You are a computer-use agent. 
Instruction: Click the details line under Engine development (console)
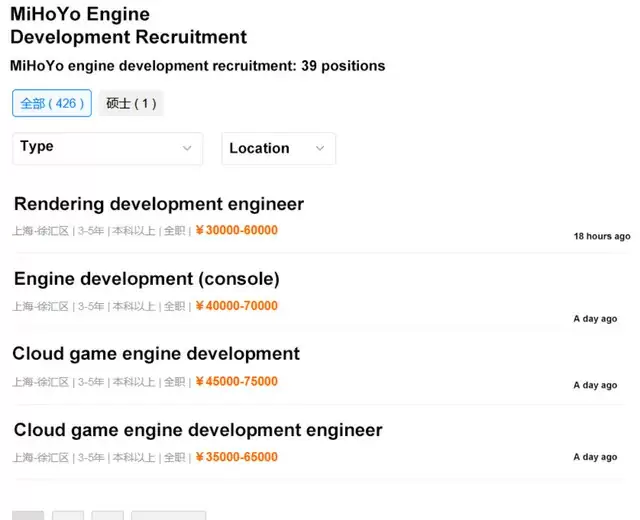click(145, 306)
